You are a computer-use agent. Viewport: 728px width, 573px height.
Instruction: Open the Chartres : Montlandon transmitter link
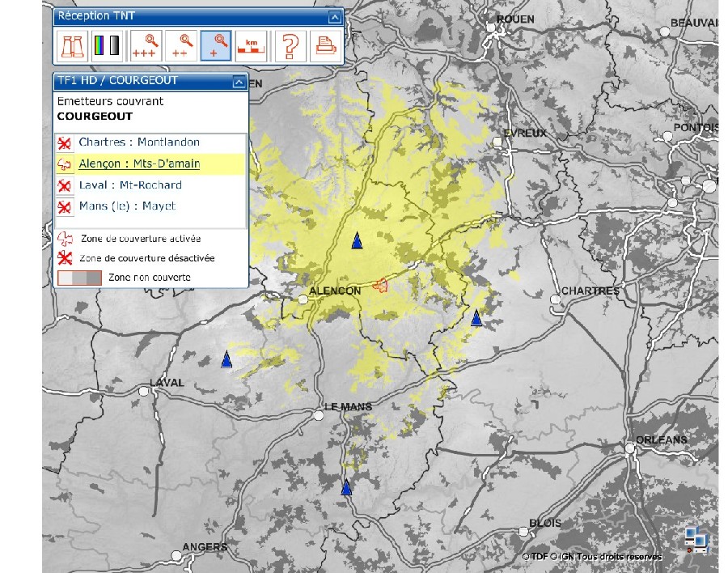(x=139, y=142)
